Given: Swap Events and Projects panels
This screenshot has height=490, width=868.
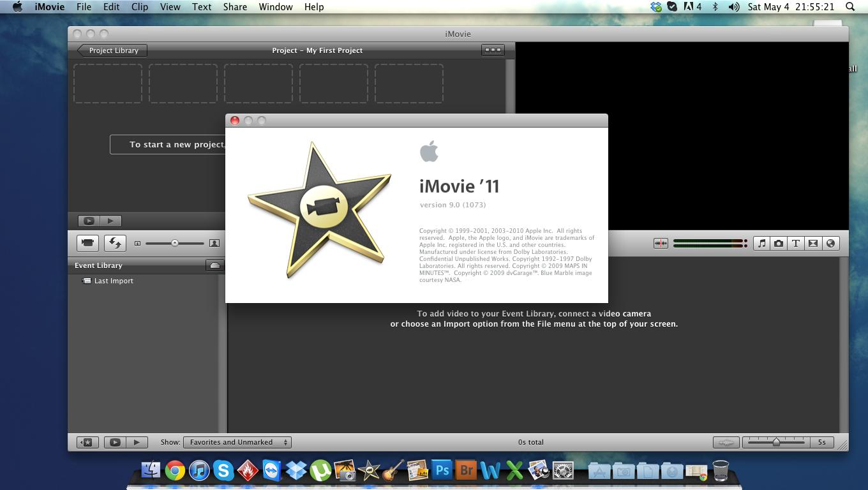Looking at the screenshot, I should tap(115, 243).
